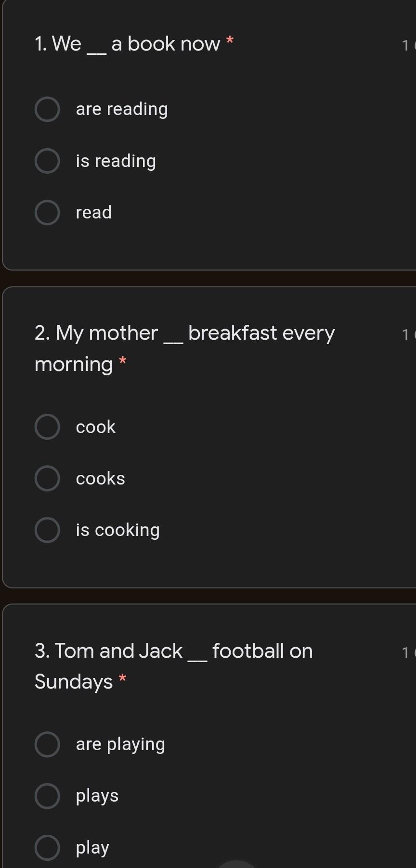Select 'cook' radio button for question 2
Viewport: 416px width, 868px height.
coord(47,427)
